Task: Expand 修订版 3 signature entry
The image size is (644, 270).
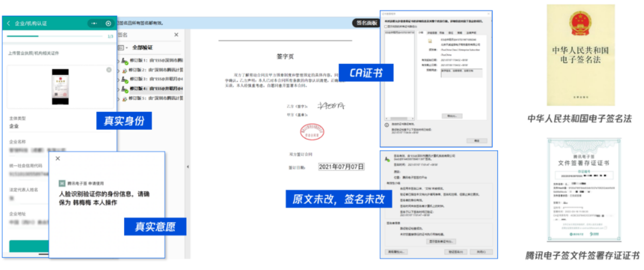Action: pyautogui.click(x=119, y=79)
